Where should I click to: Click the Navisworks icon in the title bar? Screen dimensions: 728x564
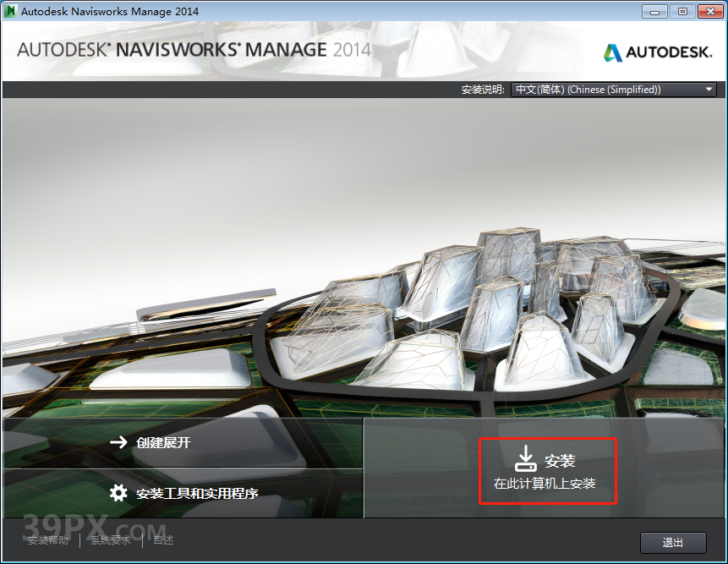[x=11, y=11]
